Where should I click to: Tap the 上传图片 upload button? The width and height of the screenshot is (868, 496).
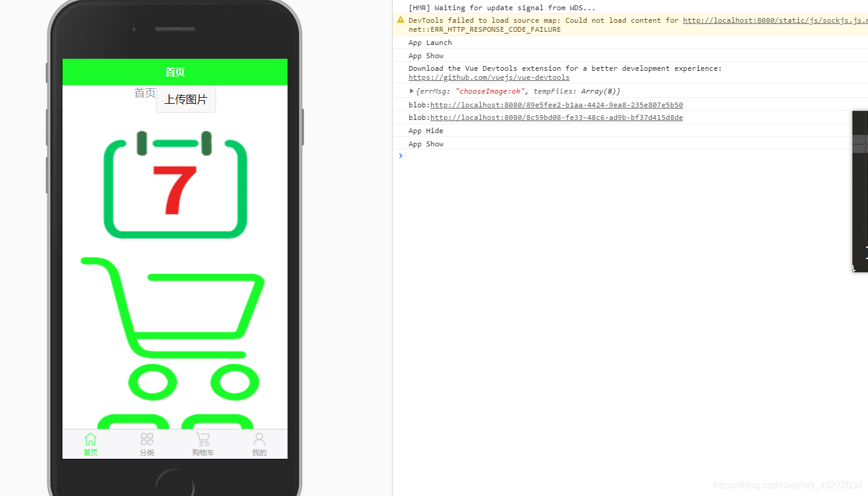click(x=186, y=99)
